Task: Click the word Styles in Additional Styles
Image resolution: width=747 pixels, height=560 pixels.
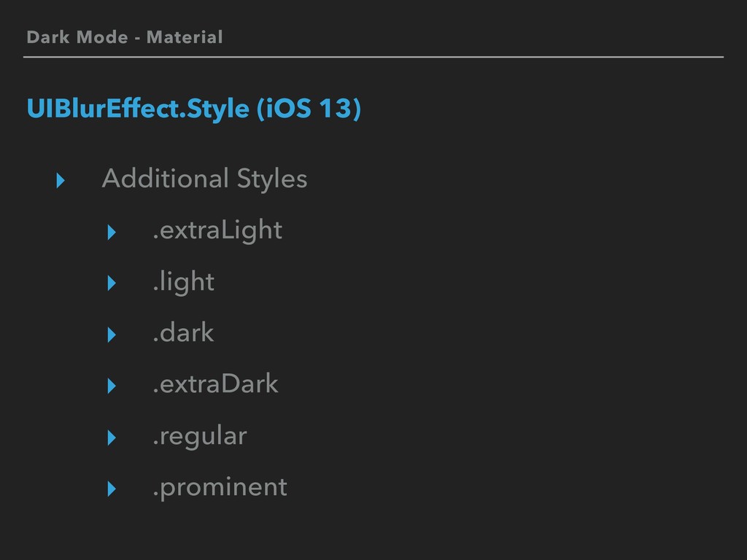Action: [x=272, y=179]
